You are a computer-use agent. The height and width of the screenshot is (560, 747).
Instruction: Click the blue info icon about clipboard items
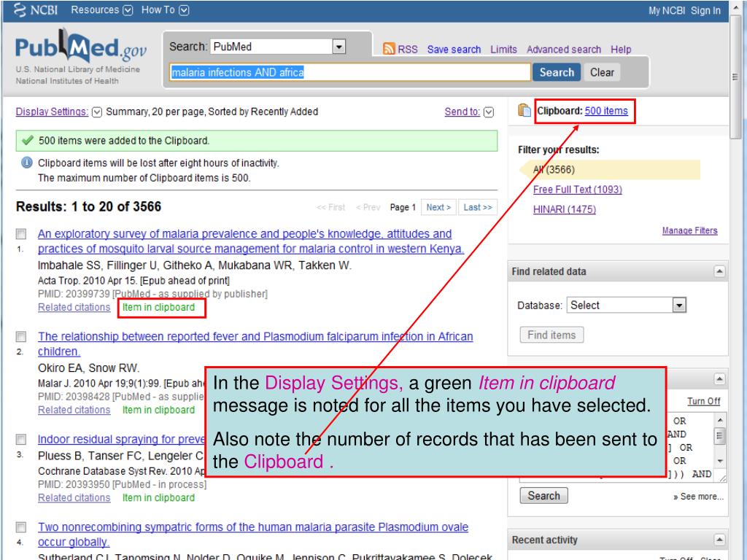tap(27, 163)
